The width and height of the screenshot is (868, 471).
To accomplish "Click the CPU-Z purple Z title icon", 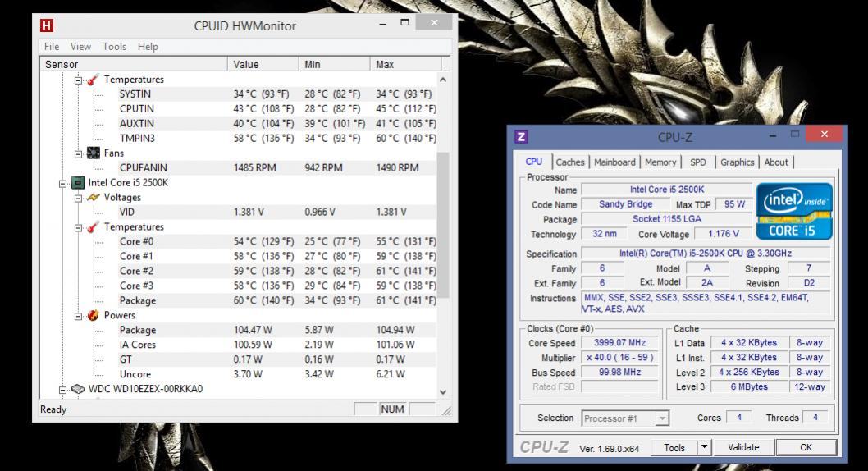I will click(521, 137).
